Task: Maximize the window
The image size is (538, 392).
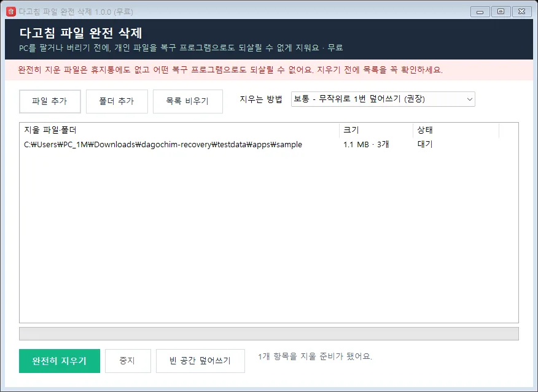Action: pos(501,12)
